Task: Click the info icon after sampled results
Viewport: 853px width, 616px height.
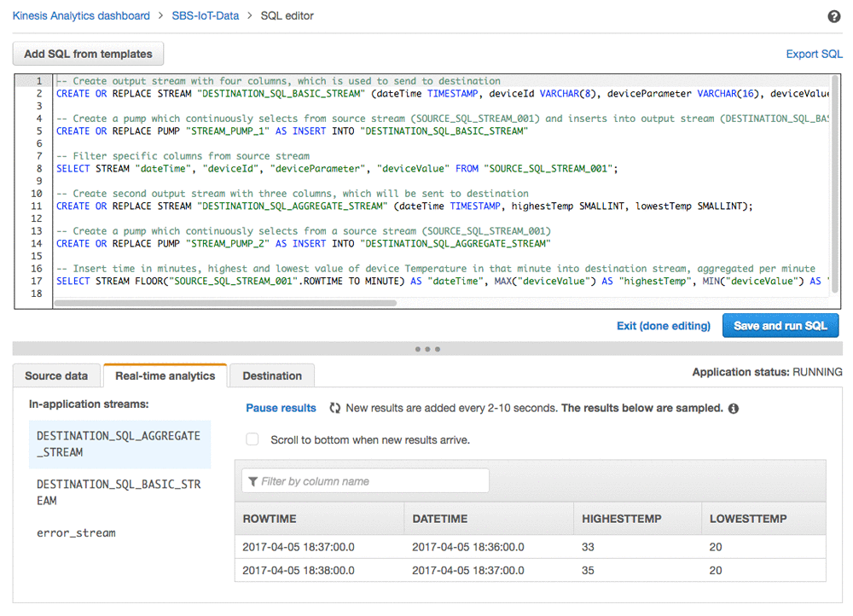Action: [x=734, y=409]
